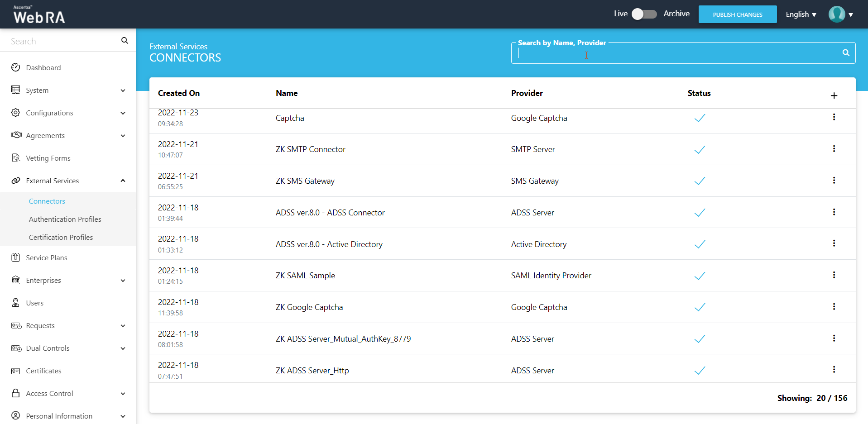Image resolution: width=868 pixels, height=424 pixels.
Task: Expand the Agreements menu chevron
Action: pyautogui.click(x=123, y=136)
